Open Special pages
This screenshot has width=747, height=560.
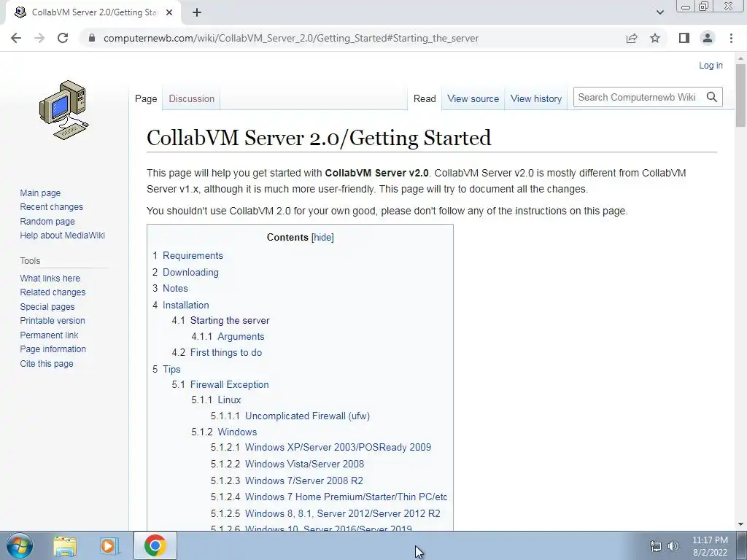click(47, 307)
